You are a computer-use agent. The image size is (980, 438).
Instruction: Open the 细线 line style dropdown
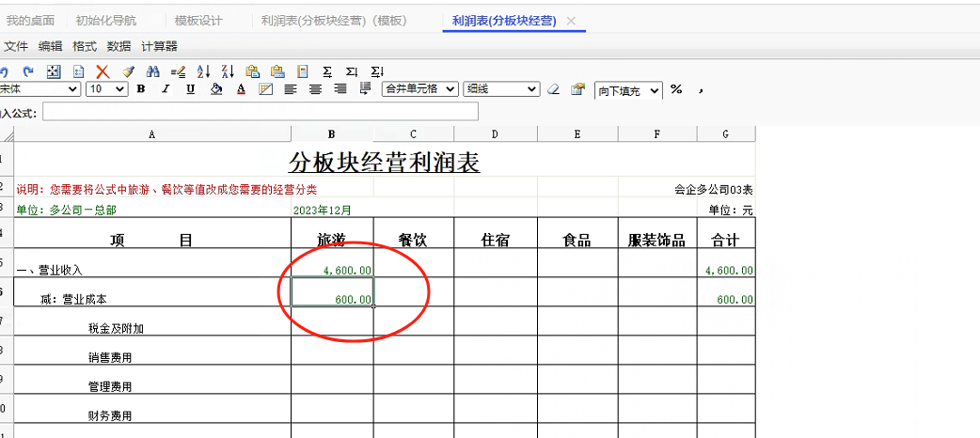pos(501,89)
